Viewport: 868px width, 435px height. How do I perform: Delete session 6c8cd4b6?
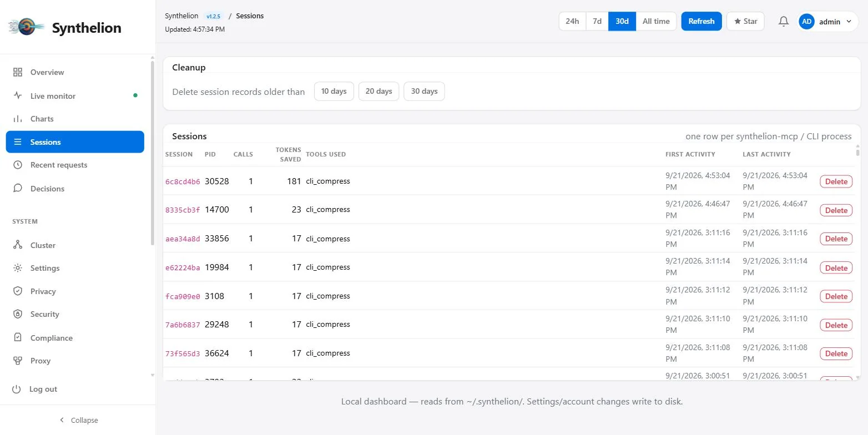tap(836, 181)
